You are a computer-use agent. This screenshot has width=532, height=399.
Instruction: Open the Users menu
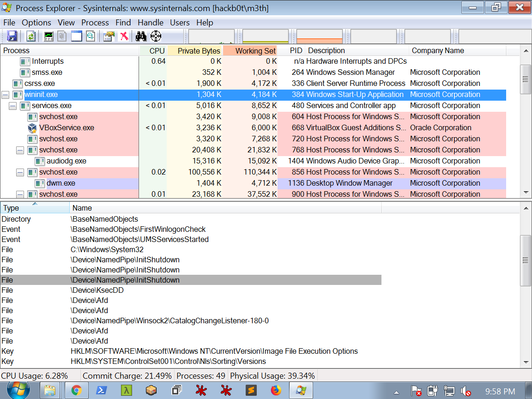(180, 23)
